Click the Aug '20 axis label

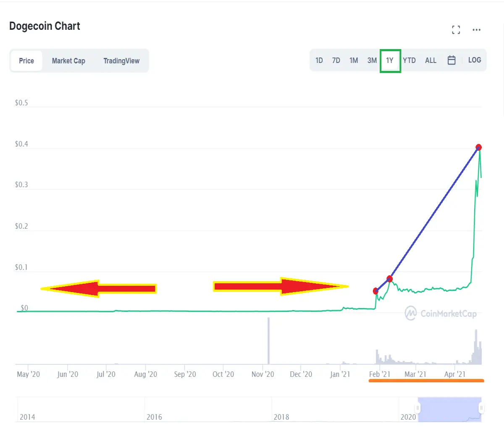145,374
